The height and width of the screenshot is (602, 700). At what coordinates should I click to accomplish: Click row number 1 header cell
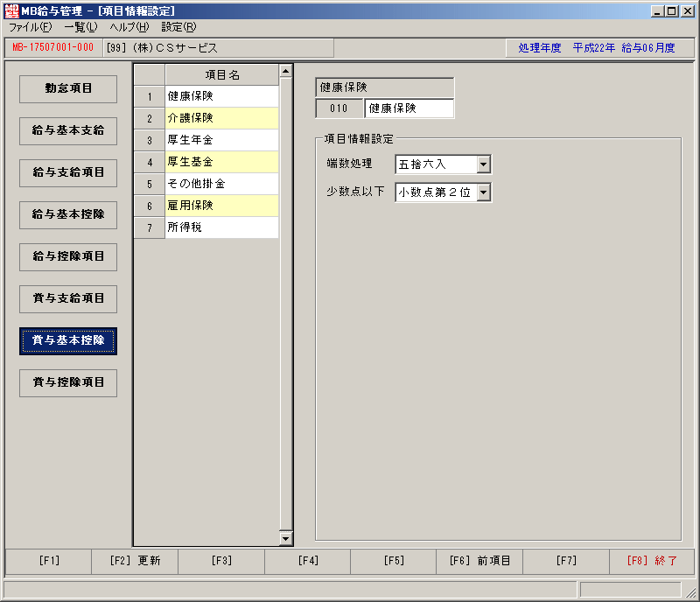(150, 96)
